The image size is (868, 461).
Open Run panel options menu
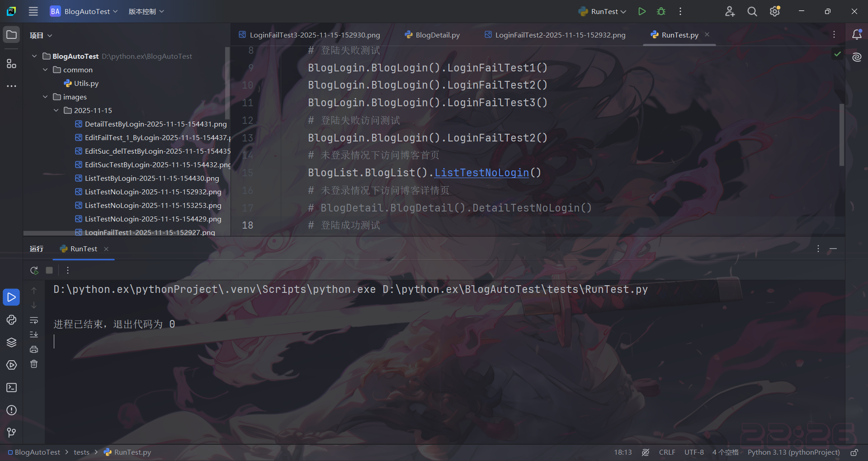pos(818,249)
